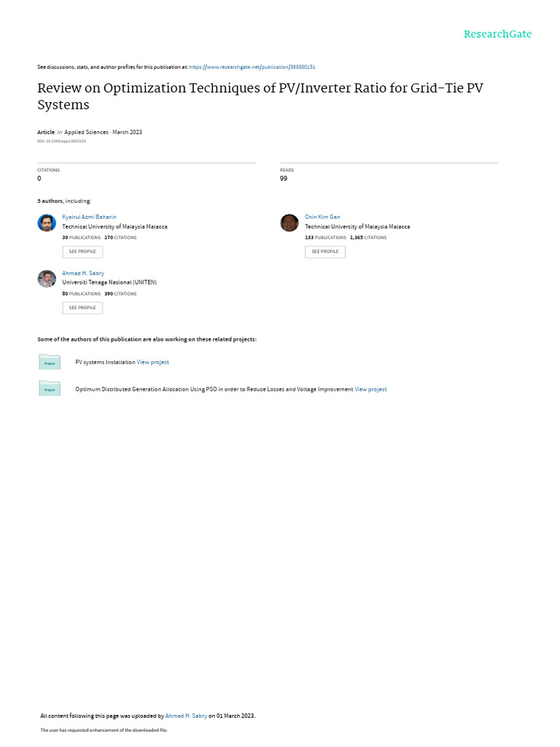Click Ahmad H. Sabry's profile photo
This screenshot has width=560, height=747.
[x=47, y=279]
